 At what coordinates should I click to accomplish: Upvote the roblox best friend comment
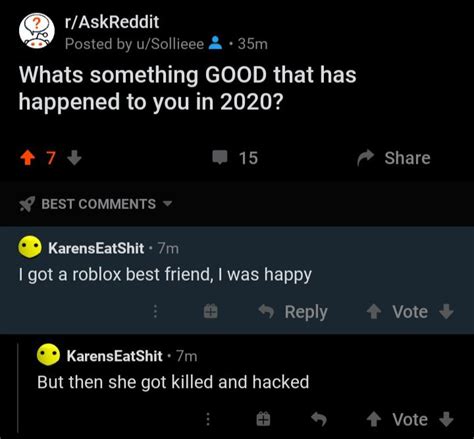click(374, 312)
